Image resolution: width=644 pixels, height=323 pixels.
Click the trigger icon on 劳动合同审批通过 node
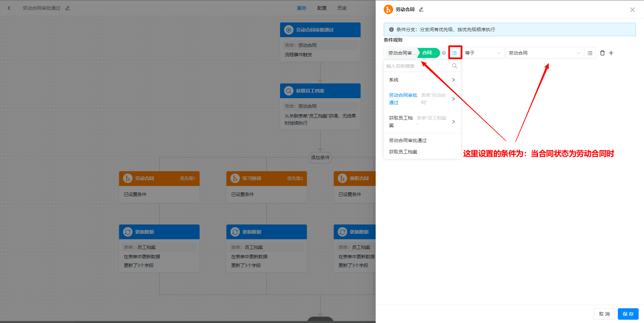[x=288, y=29]
